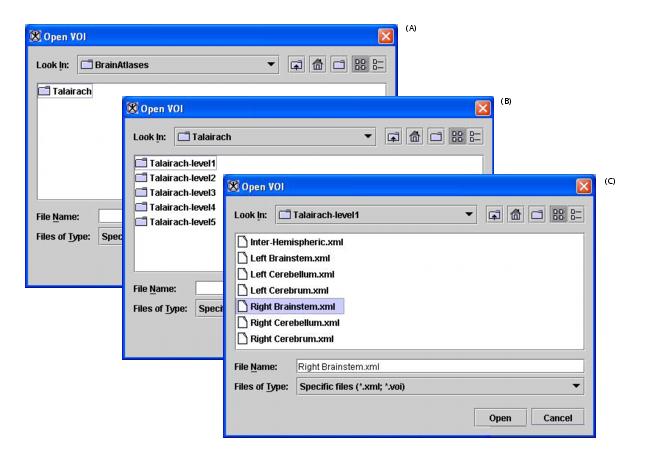Click Home icon in Talairach-level1 dialog

(x=515, y=215)
